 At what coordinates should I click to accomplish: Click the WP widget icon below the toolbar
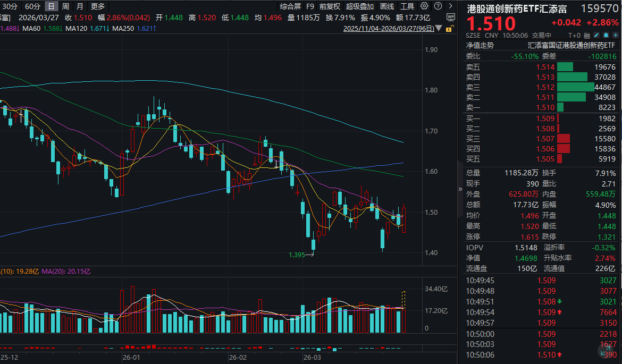coord(451,18)
